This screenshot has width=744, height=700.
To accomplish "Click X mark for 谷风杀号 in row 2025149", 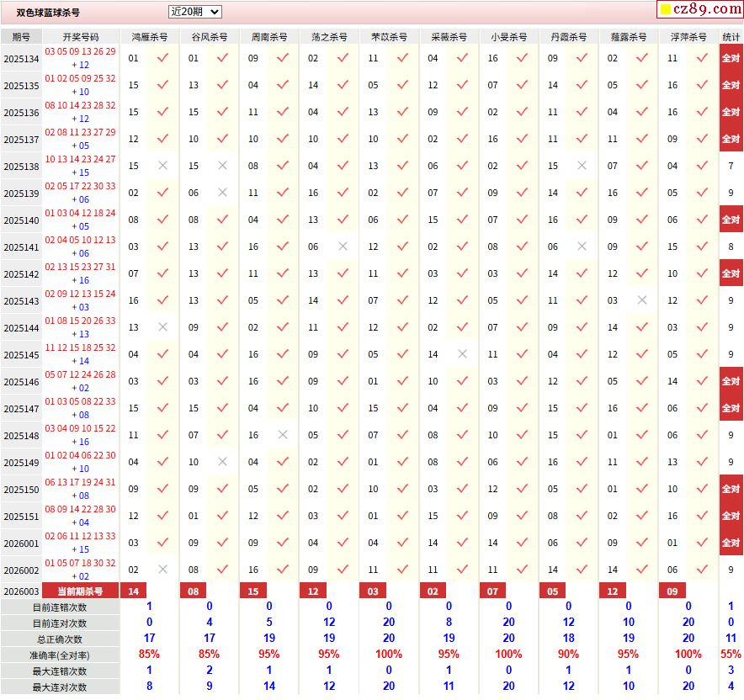I will 222,462.
